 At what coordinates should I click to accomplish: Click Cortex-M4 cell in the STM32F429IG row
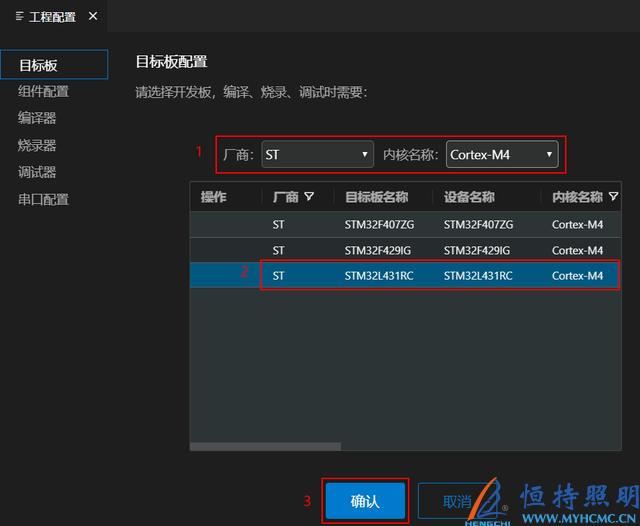577,250
